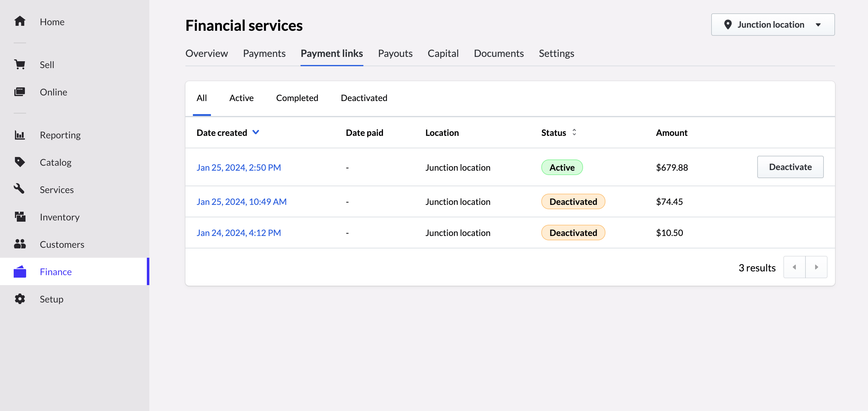This screenshot has width=868, height=411.
Task: Go to previous results page arrow
Action: click(x=794, y=267)
